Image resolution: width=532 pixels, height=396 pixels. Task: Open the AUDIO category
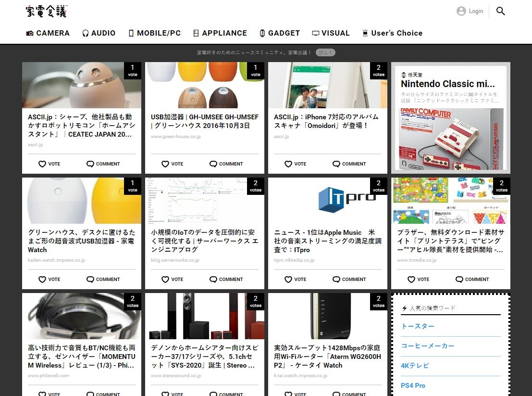coord(99,33)
